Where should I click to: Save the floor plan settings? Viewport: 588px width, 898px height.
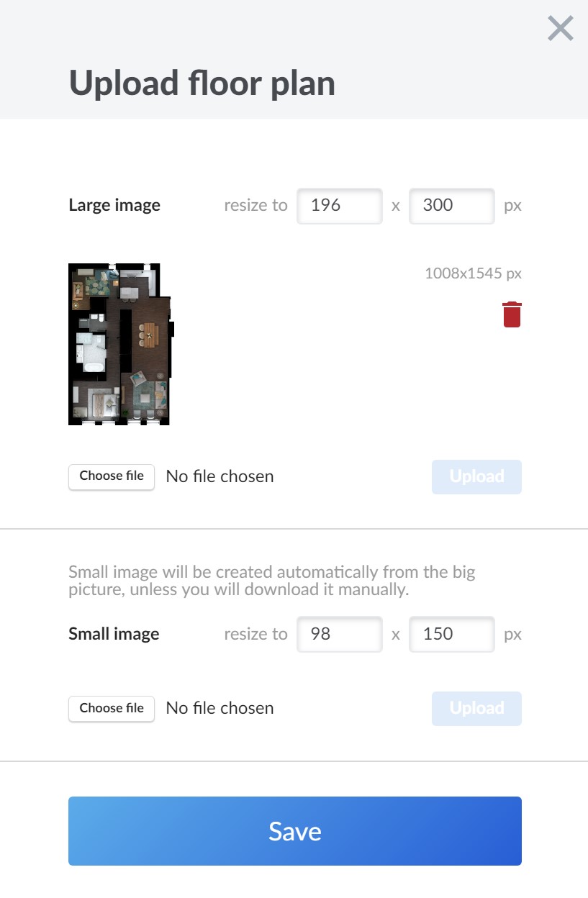(x=295, y=831)
